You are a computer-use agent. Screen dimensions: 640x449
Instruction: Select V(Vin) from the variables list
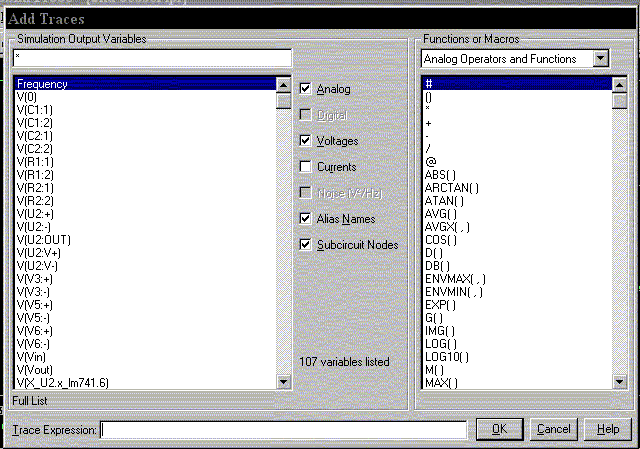[33, 356]
